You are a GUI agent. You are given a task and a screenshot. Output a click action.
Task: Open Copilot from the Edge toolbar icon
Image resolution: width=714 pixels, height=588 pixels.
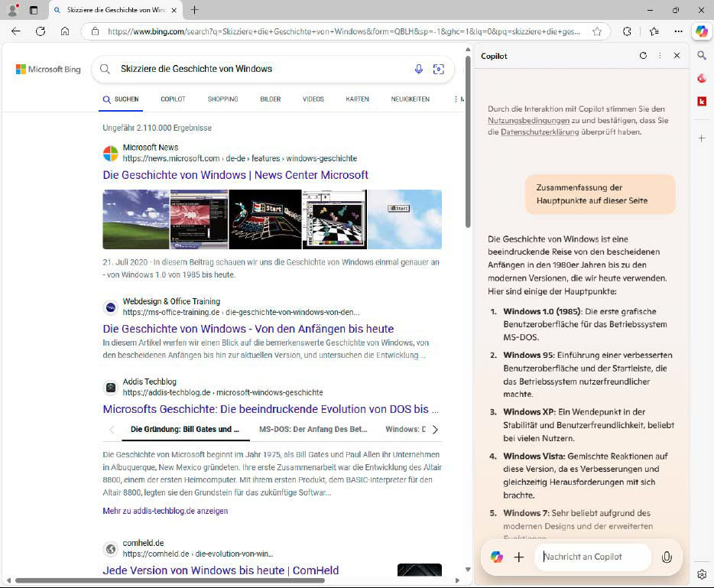pyautogui.click(x=701, y=31)
